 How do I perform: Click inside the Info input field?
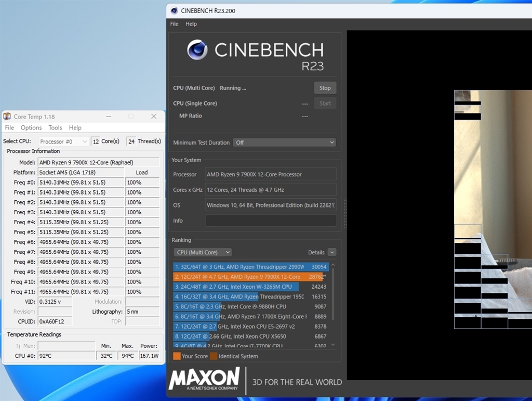[x=270, y=221]
